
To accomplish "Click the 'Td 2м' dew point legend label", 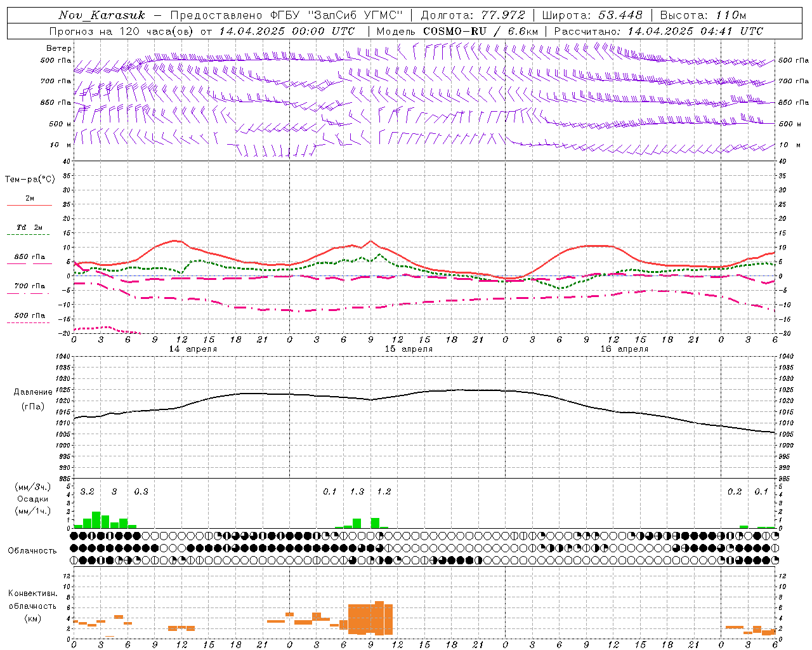I will (x=30, y=227).
